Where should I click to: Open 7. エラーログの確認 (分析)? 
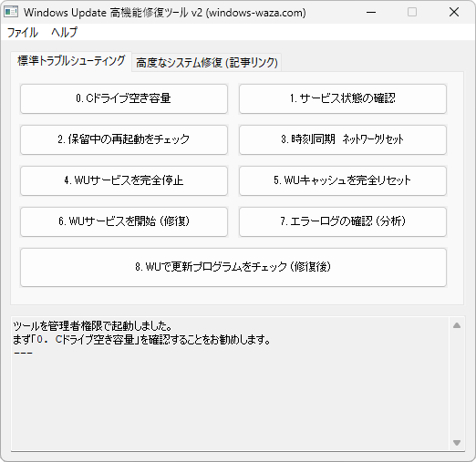point(343,221)
